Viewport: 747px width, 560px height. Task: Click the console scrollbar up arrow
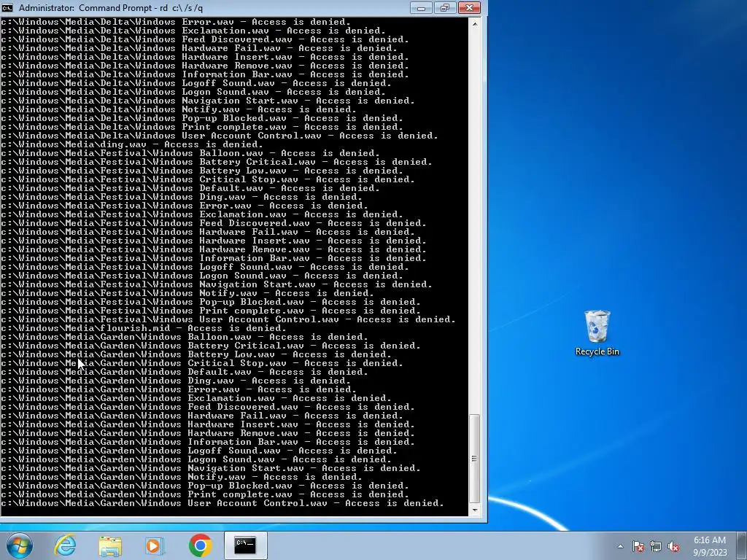pos(474,23)
